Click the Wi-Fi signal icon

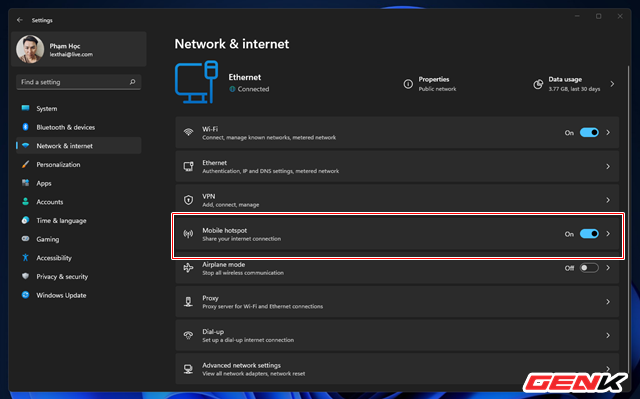pyautogui.click(x=188, y=132)
